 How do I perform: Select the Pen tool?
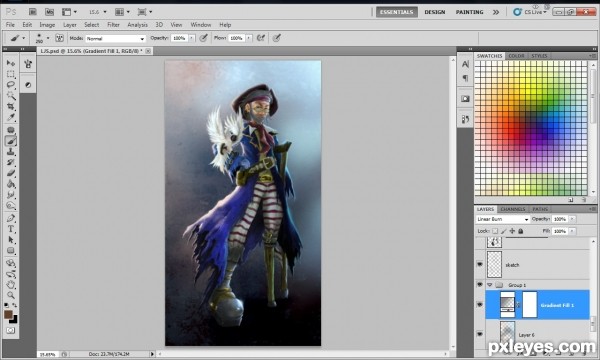(x=11, y=218)
